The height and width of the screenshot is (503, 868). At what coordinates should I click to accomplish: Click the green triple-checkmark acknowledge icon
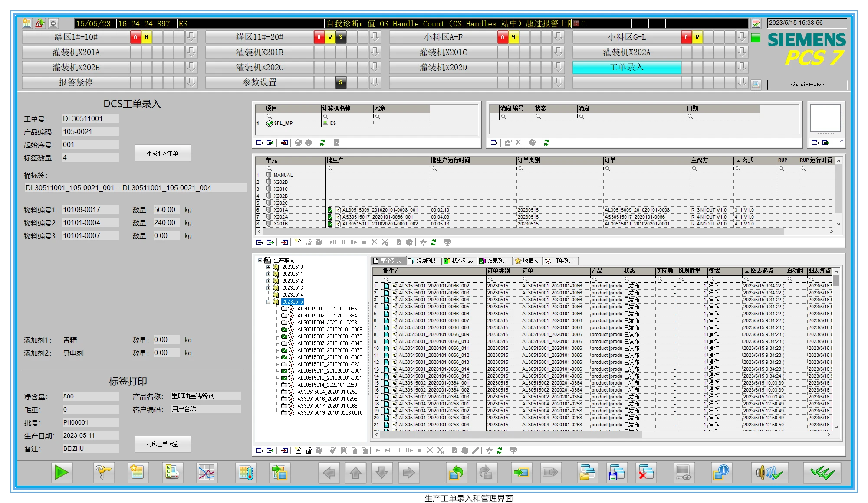822,472
